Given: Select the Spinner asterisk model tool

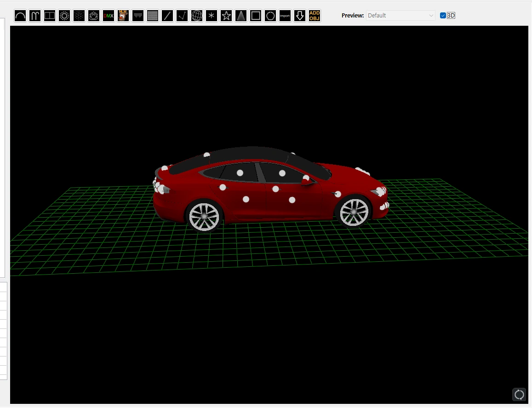Looking at the screenshot, I should coord(212,16).
